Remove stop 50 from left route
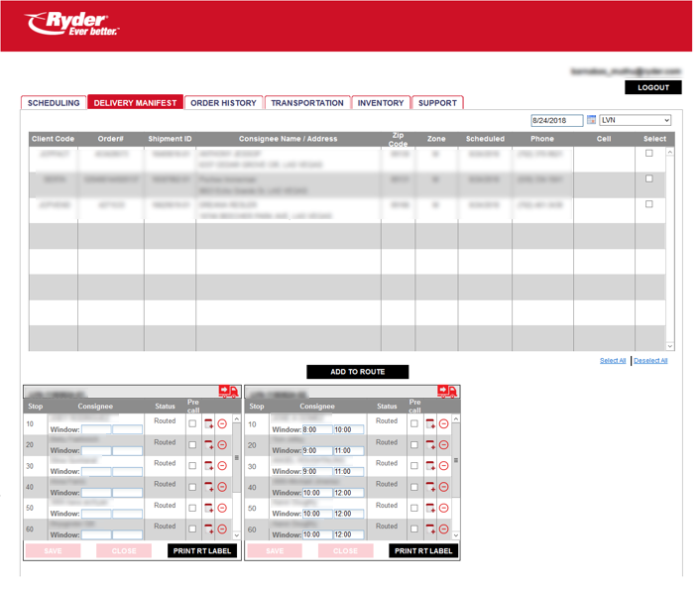This screenshot has width=700, height=589. [222, 508]
